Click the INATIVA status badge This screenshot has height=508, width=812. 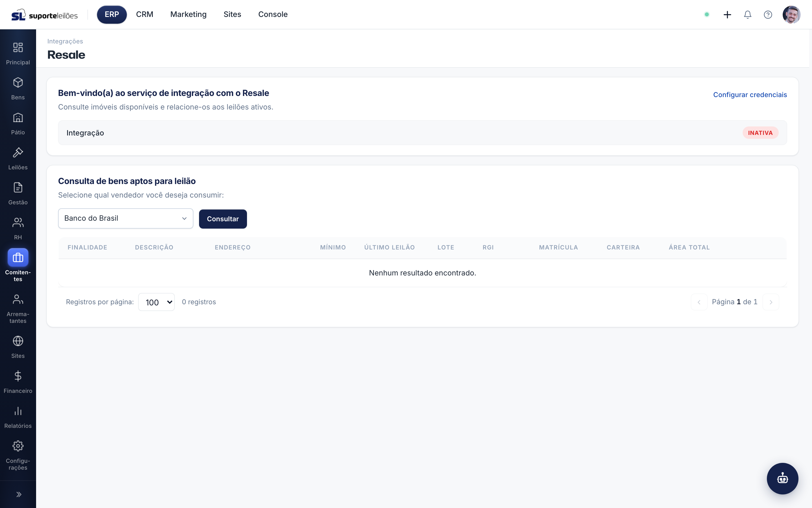(760, 133)
